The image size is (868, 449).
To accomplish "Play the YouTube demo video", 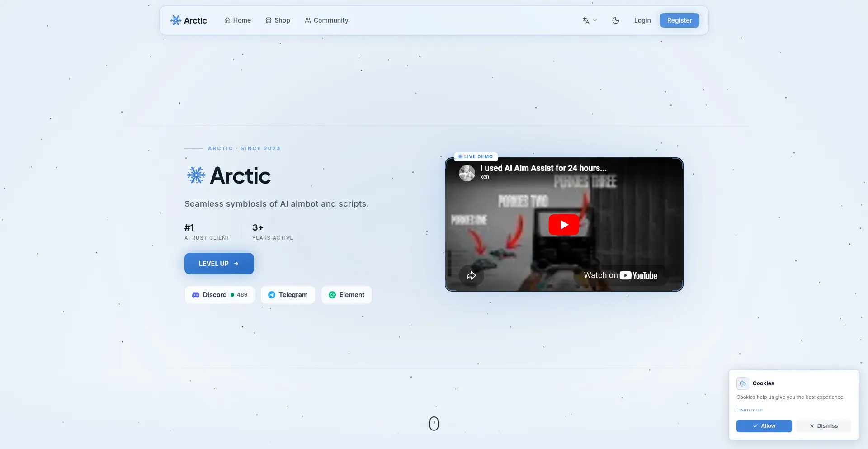I will [x=564, y=225].
